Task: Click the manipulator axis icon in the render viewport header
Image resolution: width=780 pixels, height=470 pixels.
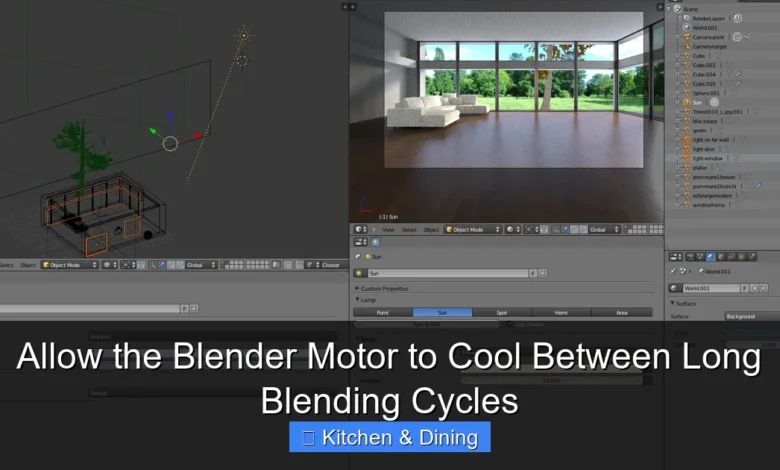Action: (555, 229)
